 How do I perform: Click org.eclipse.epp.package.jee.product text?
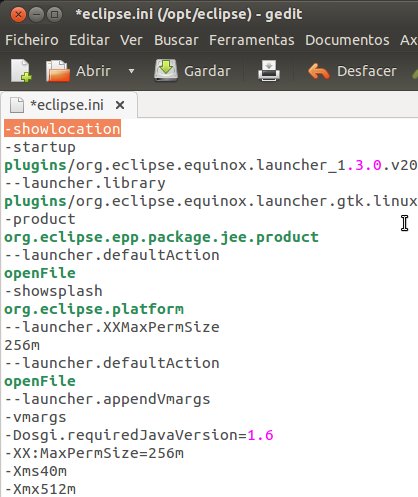pyautogui.click(x=161, y=237)
